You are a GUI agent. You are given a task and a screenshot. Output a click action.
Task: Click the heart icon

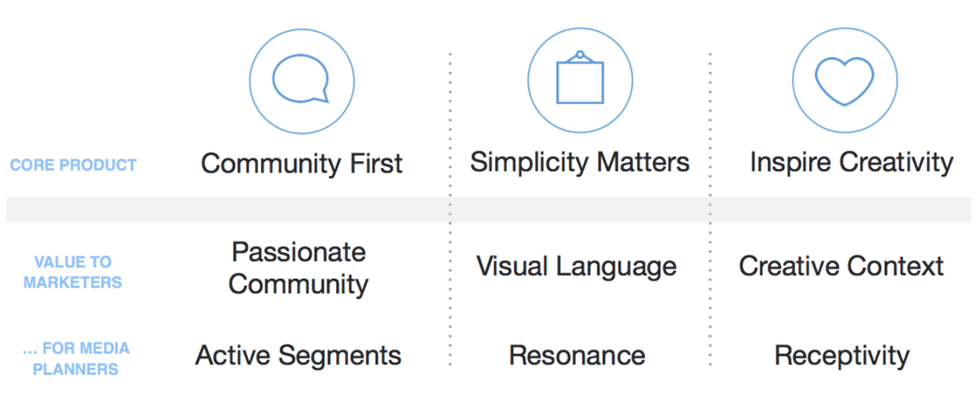tap(844, 81)
